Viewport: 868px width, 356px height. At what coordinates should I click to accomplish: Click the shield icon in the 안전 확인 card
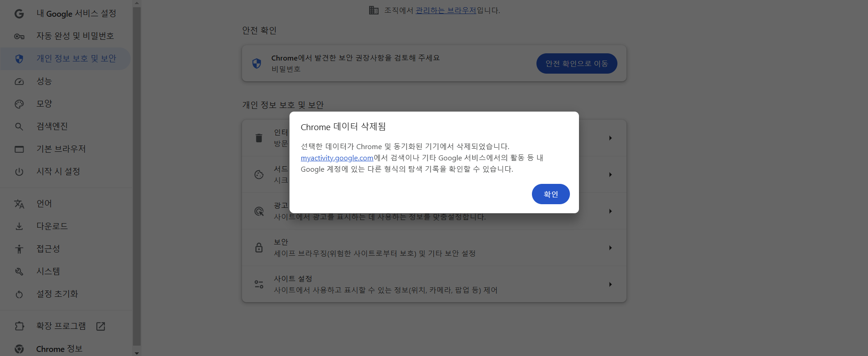pos(256,63)
